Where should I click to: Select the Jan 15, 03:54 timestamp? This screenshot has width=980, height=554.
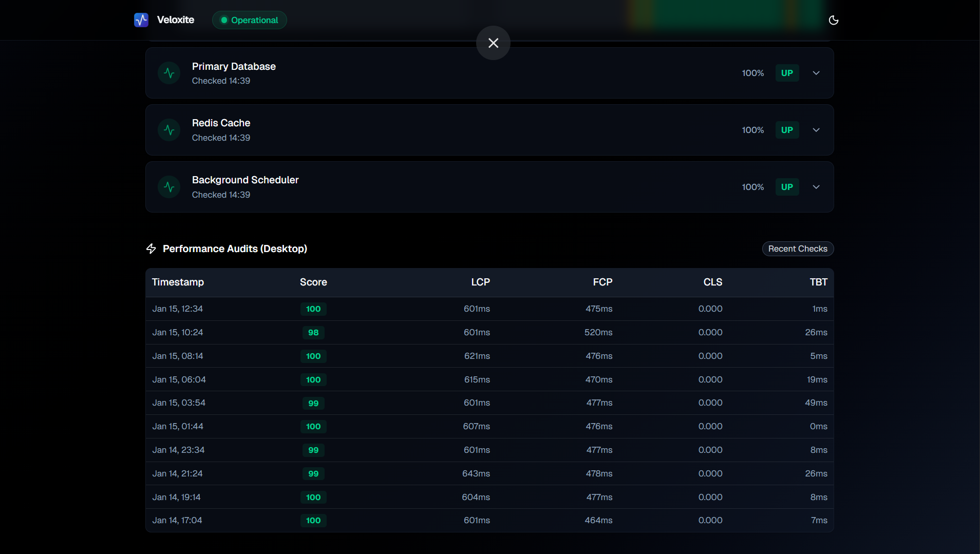point(179,403)
